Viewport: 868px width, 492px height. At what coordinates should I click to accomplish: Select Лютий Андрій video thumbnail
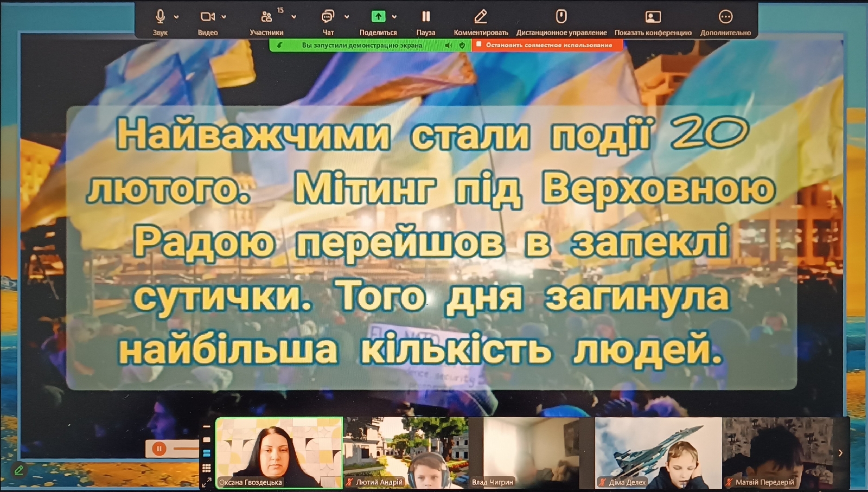click(406, 453)
